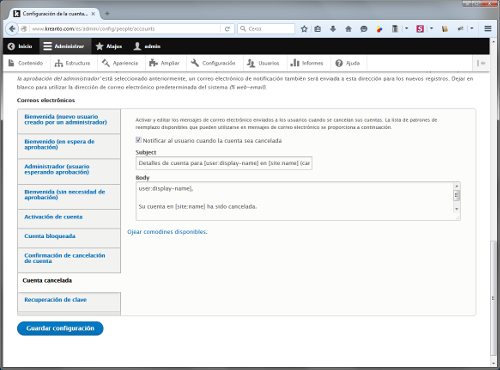Open dropdown arrow next to column extension
The height and width of the screenshot is (370, 500).
click(x=406, y=28)
